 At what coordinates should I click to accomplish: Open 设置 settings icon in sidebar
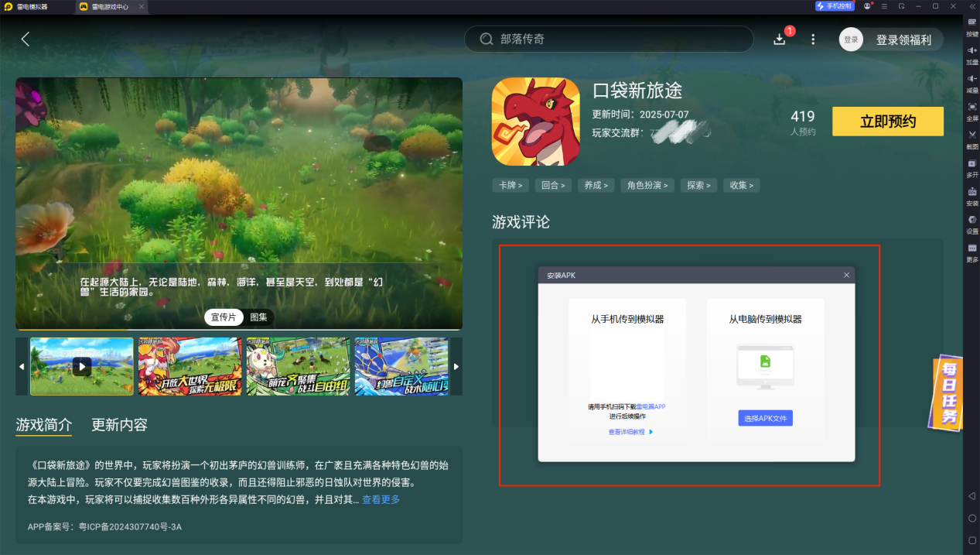(x=972, y=224)
